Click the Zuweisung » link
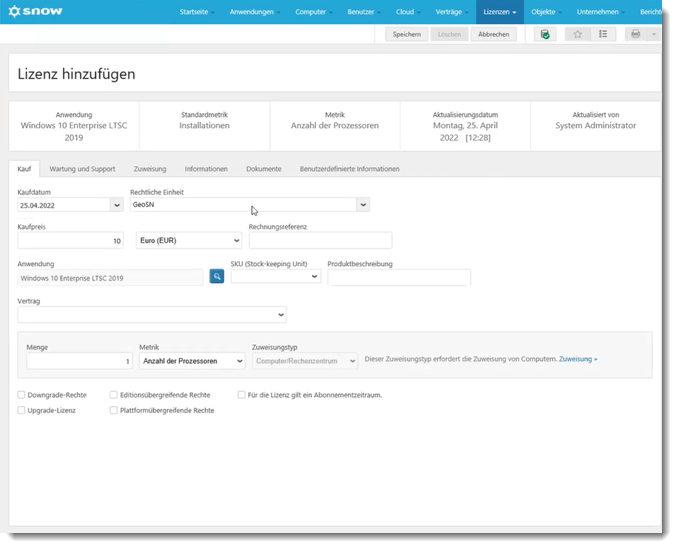Screen dimensions: 677x548 click(x=578, y=359)
